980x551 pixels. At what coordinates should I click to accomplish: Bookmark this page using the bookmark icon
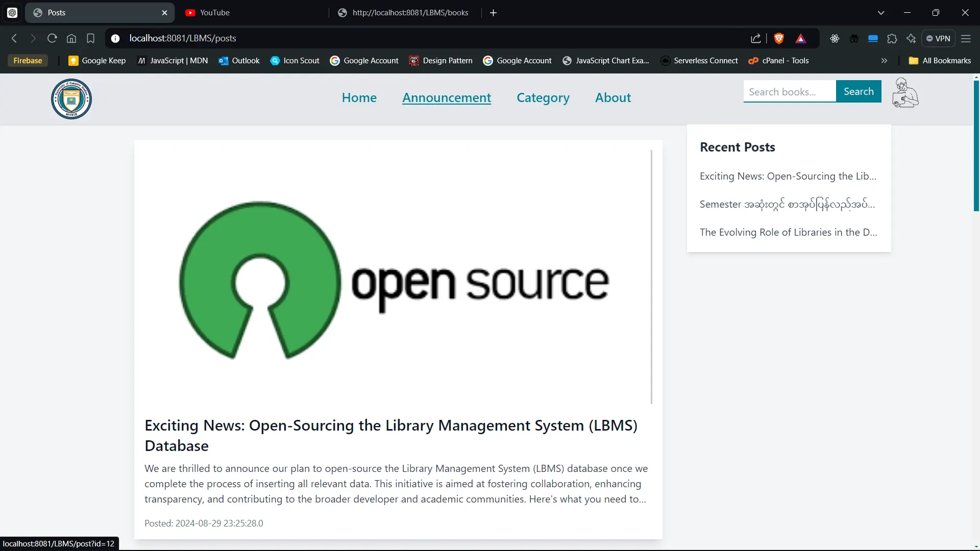(x=91, y=38)
